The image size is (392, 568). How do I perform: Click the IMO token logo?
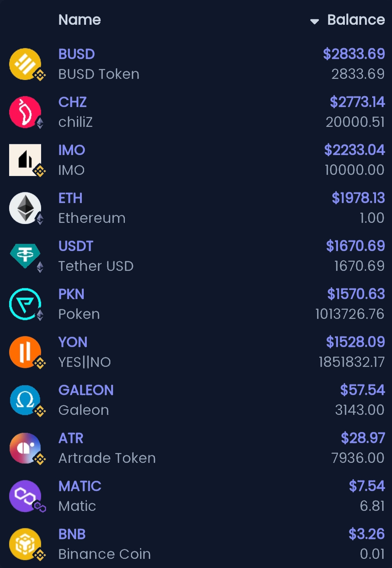point(25,160)
